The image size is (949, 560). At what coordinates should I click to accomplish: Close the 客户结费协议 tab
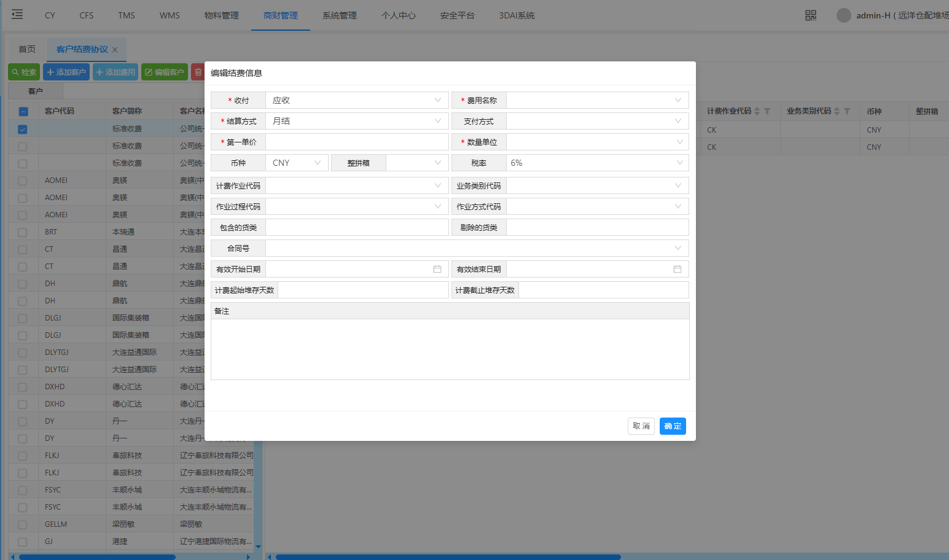click(x=115, y=50)
